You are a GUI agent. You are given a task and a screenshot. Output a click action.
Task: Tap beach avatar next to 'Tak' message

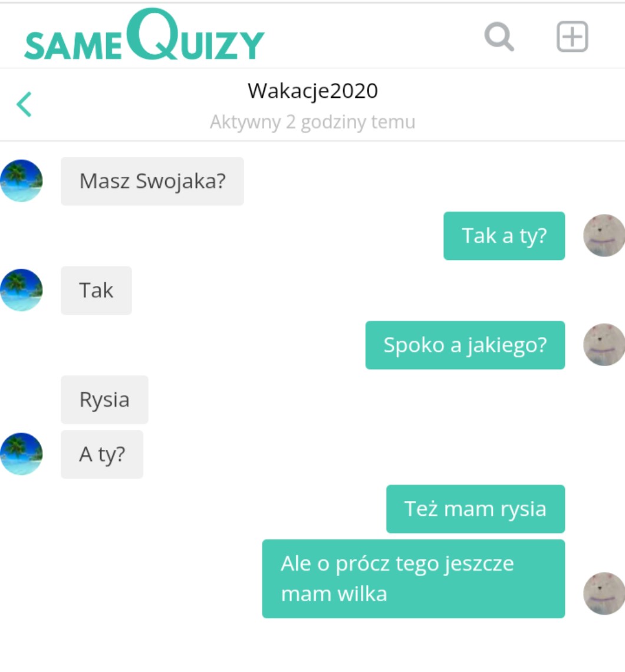(x=21, y=290)
